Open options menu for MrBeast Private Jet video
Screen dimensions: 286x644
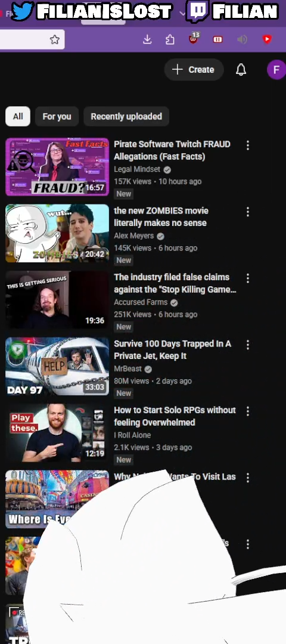coord(247,345)
